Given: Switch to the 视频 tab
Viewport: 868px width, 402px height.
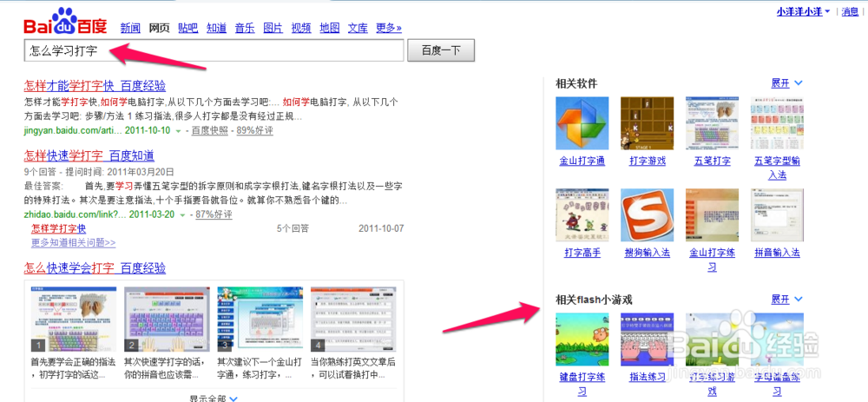Looking at the screenshot, I should 301,28.
